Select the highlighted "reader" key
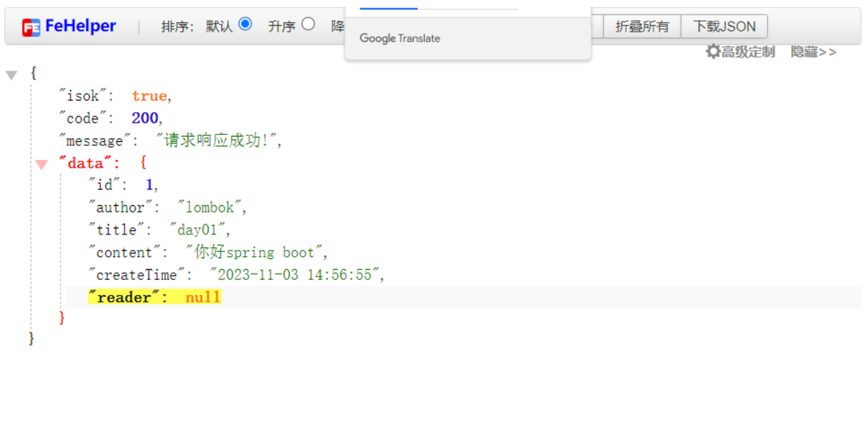The height and width of the screenshot is (426, 868). coord(124,297)
